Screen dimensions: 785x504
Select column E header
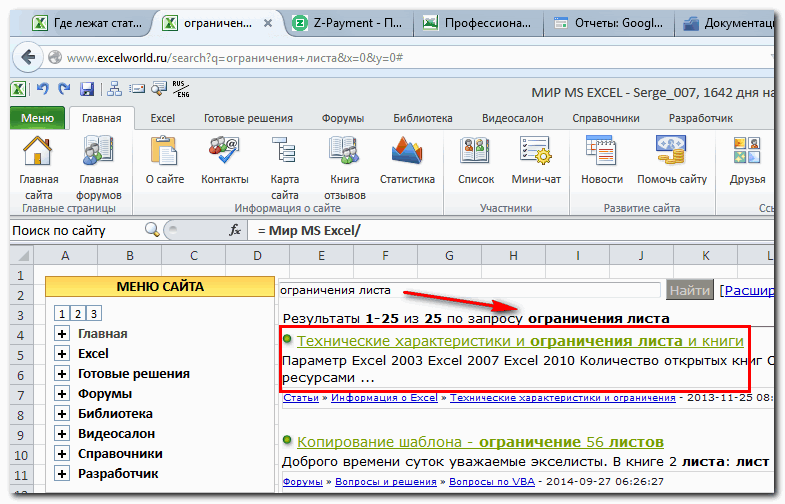(x=321, y=256)
